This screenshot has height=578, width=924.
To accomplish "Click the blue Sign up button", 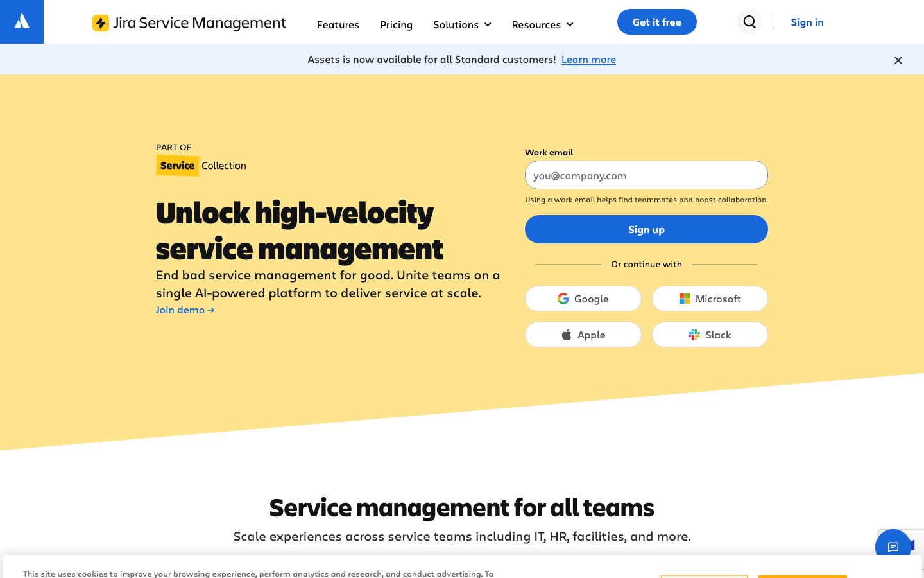I will click(646, 229).
